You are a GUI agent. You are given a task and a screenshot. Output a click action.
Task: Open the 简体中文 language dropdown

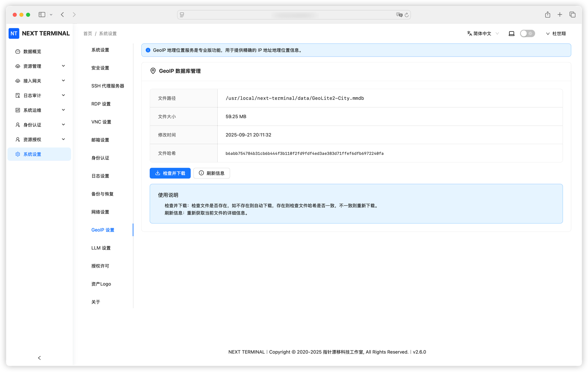point(483,34)
